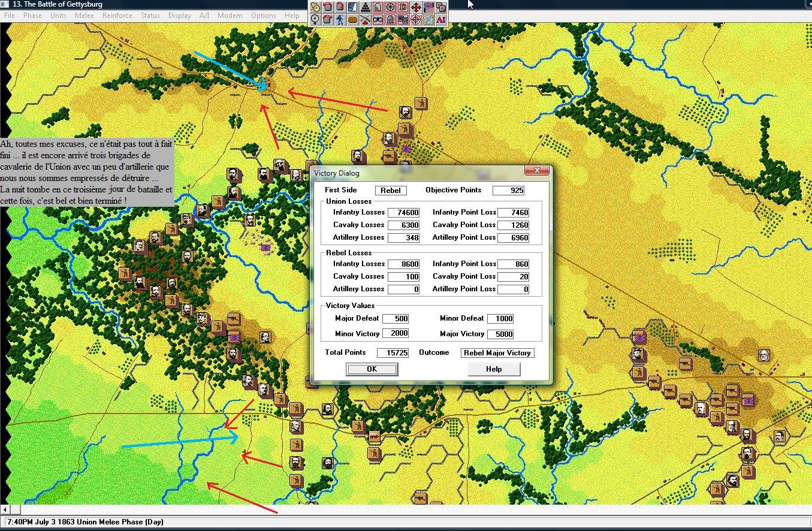The image size is (812, 531).
Task: Click the wagon wheel toolbar icon
Action: (x=390, y=7)
